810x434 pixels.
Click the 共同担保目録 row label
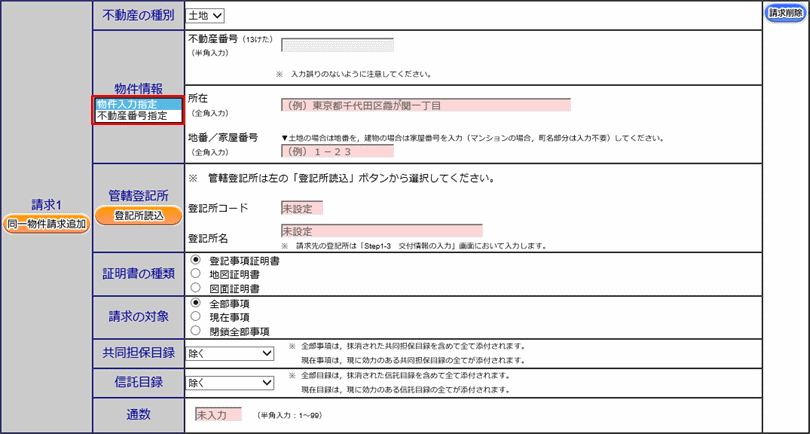138,353
